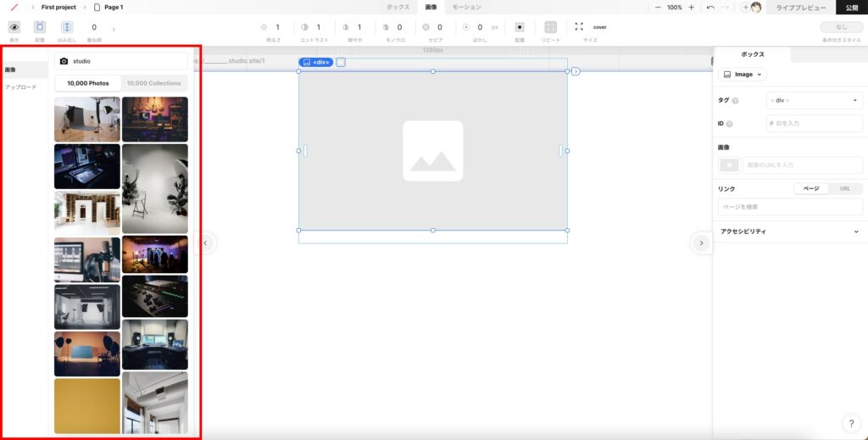Open the Image box type dropdown
Screen dimensions: 868x440
(743, 75)
